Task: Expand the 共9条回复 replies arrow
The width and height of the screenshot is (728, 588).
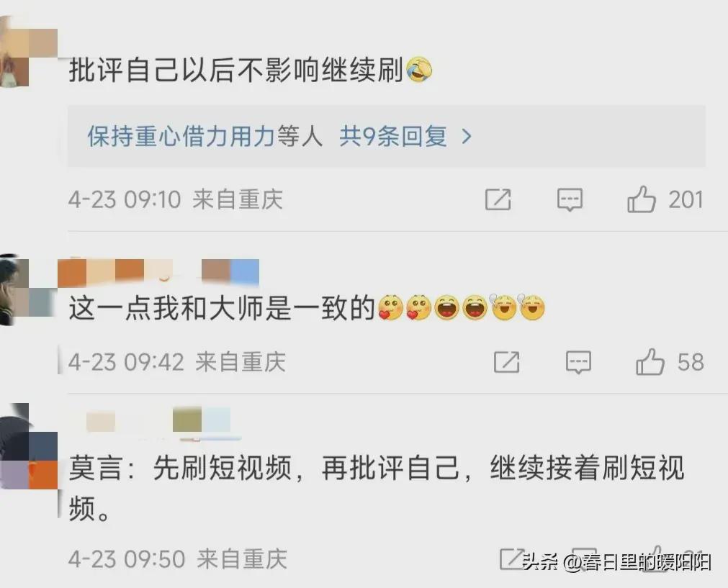Action: click(467, 137)
